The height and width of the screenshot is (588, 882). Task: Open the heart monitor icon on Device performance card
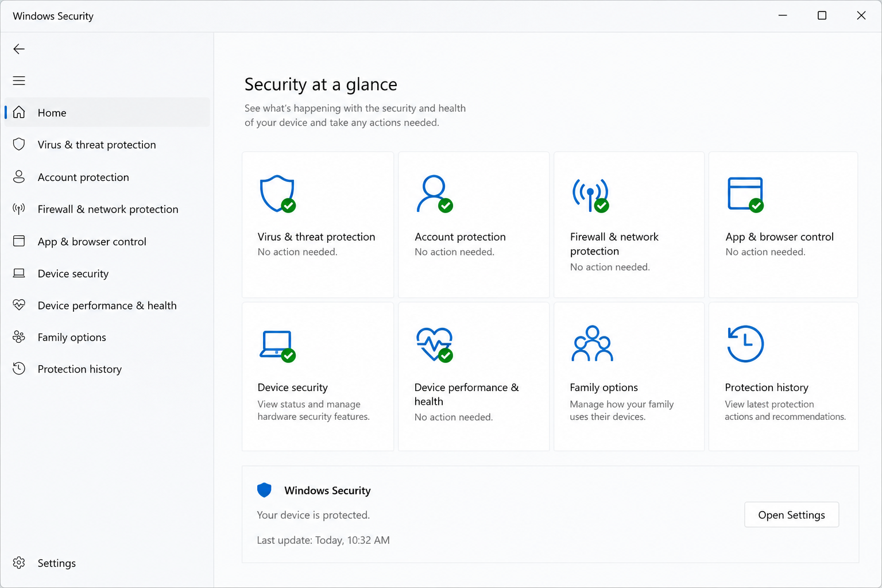(x=435, y=345)
